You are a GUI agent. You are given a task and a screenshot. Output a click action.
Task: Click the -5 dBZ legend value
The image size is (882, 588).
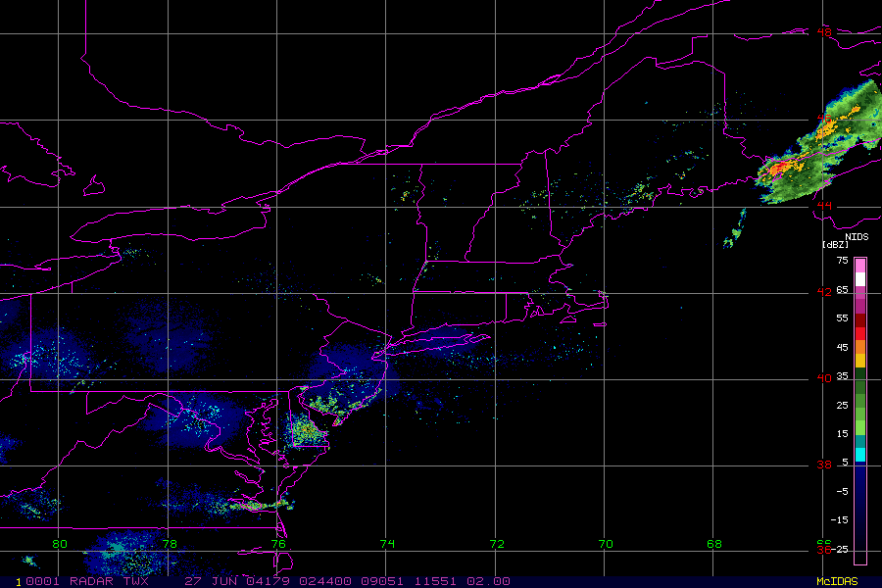point(842,492)
